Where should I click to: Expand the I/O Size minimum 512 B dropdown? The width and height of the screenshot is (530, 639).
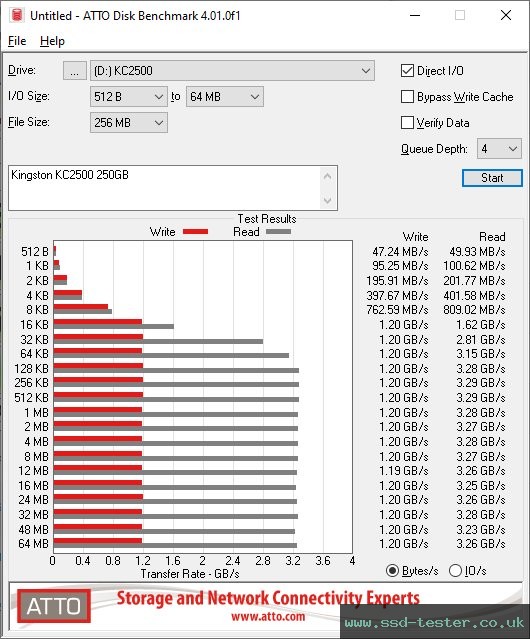click(129, 97)
